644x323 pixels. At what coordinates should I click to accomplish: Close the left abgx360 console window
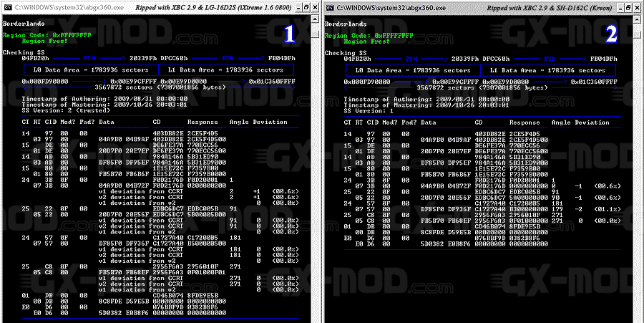[x=315, y=7]
